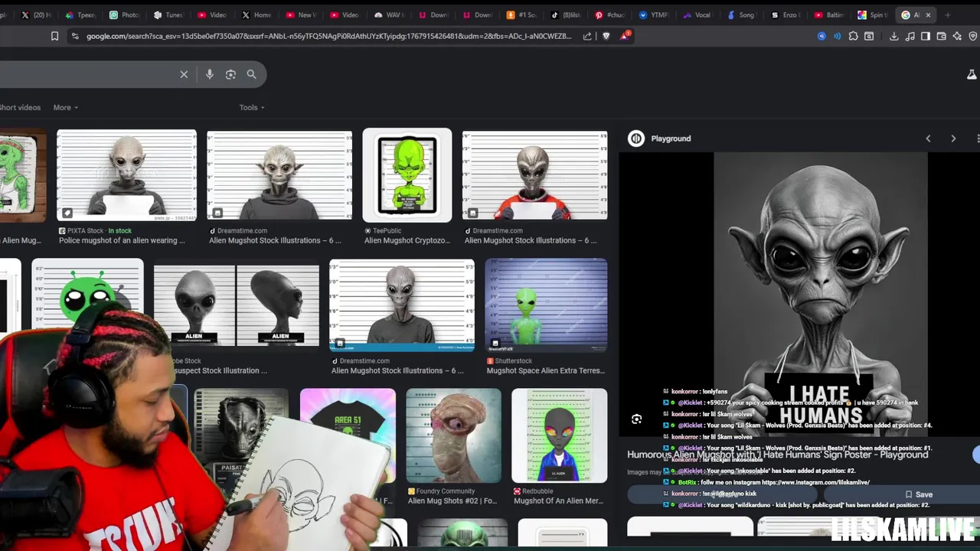Open the Brave Wallet icon
Image resolution: width=980 pixels, height=551 pixels.
tap(941, 36)
